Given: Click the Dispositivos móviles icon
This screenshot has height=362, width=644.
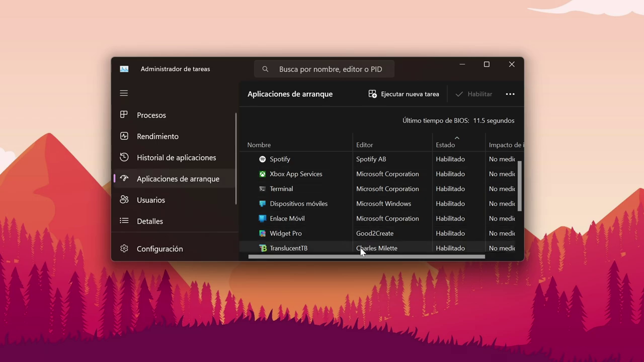Looking at the screenshot, I should click(x=262, y=204).
